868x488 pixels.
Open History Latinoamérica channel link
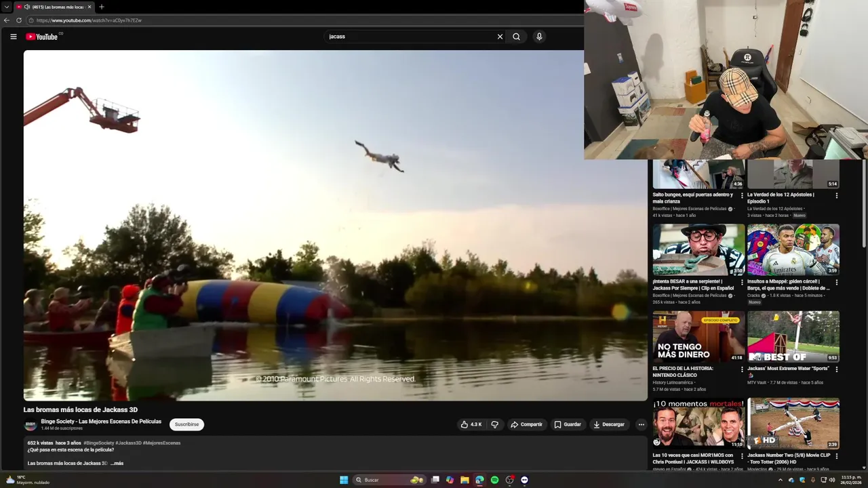click(x=673, y=382)
